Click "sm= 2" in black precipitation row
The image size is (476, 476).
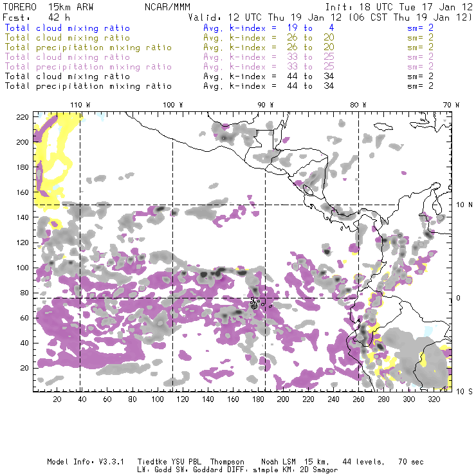pos(420,86)
